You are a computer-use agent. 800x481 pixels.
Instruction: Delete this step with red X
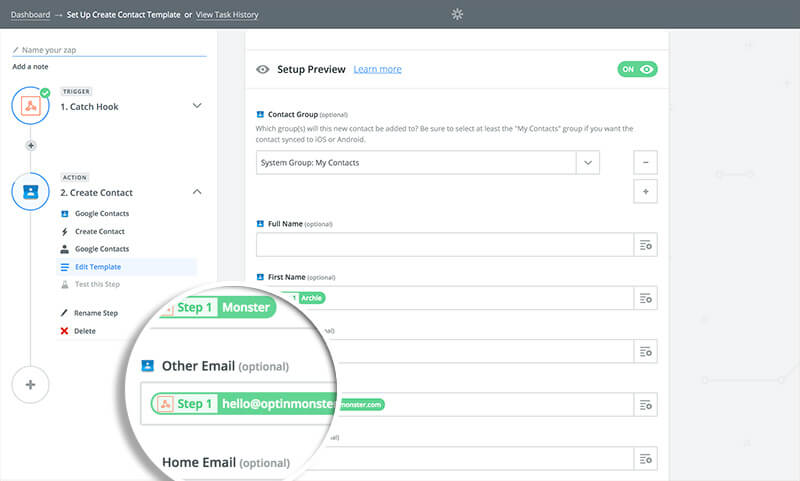point(64,331)
